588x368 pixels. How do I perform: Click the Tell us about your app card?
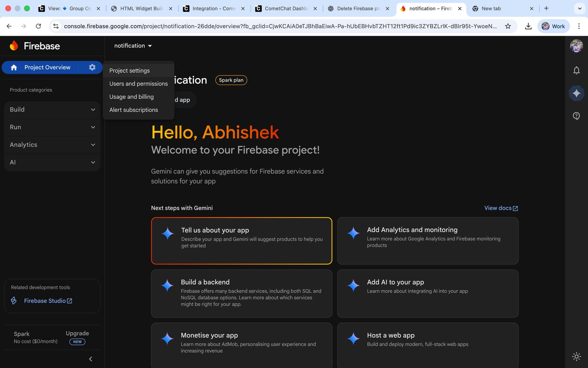[x=241, y=240]
